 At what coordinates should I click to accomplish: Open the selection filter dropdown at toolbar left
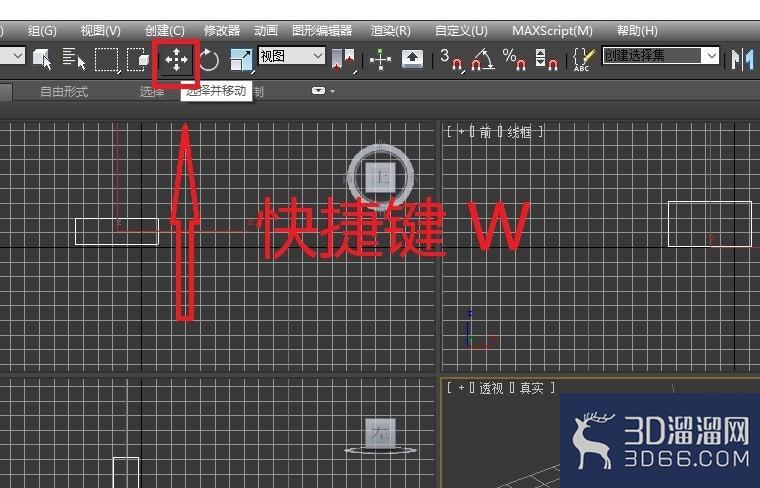click(12, 56)
